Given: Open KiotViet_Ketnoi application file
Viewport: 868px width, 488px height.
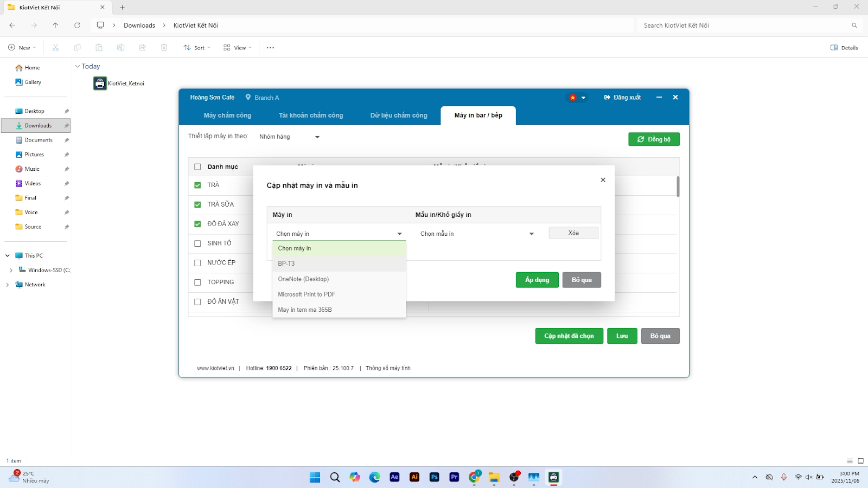Looking at the screenshot, I should (x=119, y=84).
